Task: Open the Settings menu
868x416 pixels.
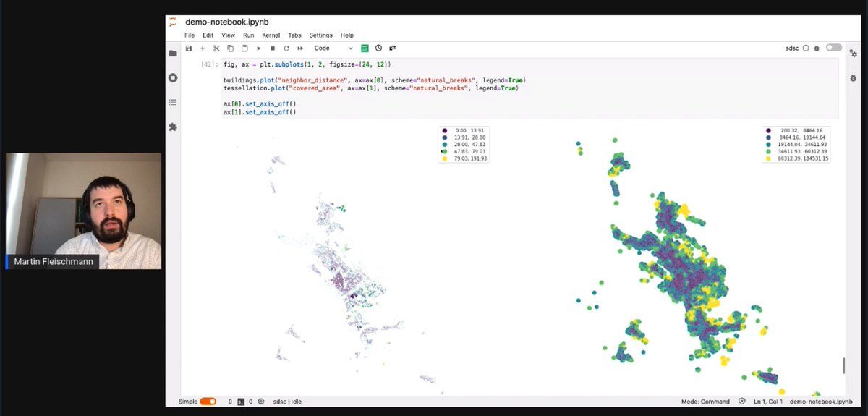Action: tap(320, 35)
